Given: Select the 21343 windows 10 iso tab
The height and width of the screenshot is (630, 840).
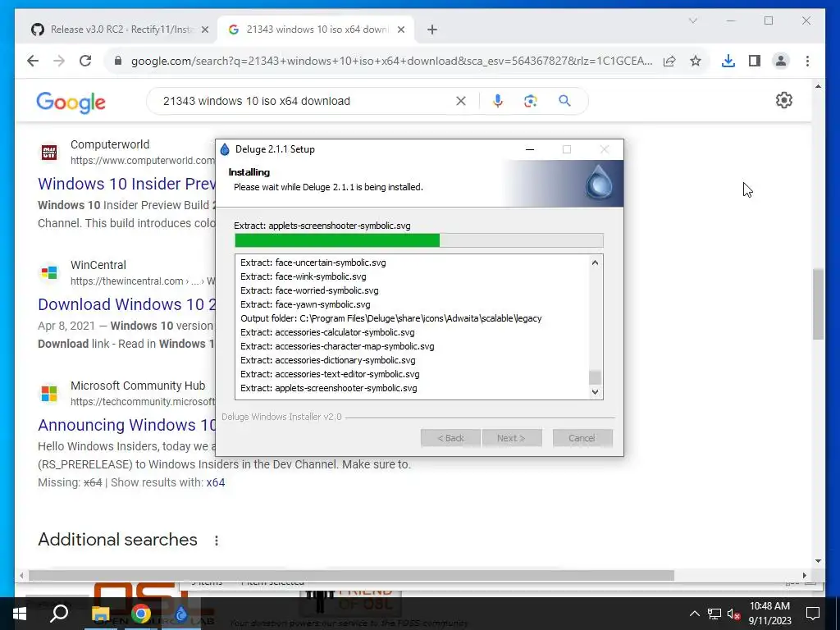Looking at the screenshot, I should coord(316,30).
